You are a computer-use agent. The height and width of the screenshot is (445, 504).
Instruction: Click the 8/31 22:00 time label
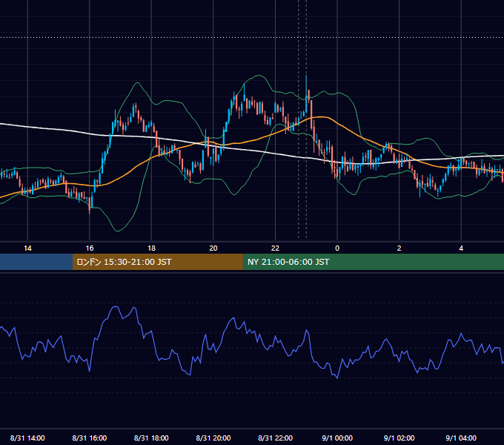pos(276,438)
